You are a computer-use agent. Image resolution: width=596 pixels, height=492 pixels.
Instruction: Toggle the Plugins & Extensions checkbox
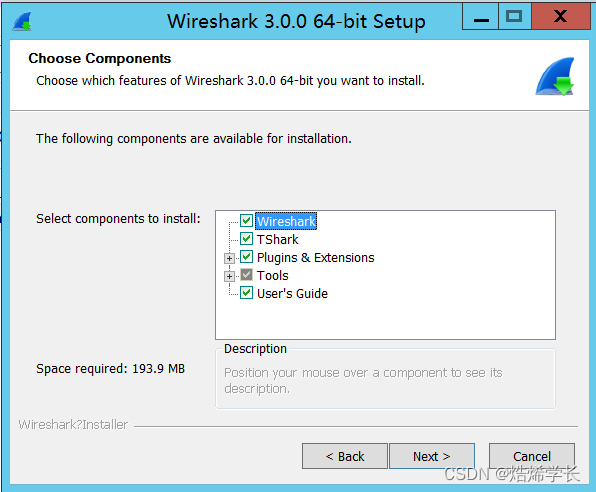(x=246, y=257)
